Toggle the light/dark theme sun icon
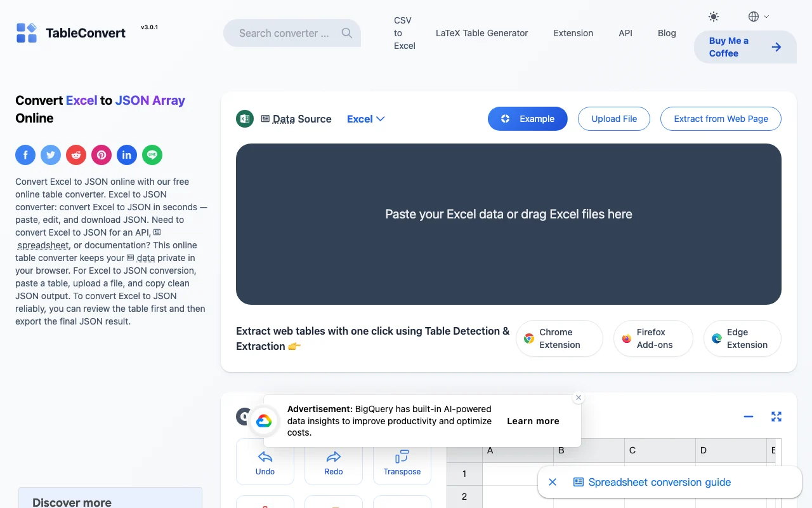 click(x=714, y=17)
